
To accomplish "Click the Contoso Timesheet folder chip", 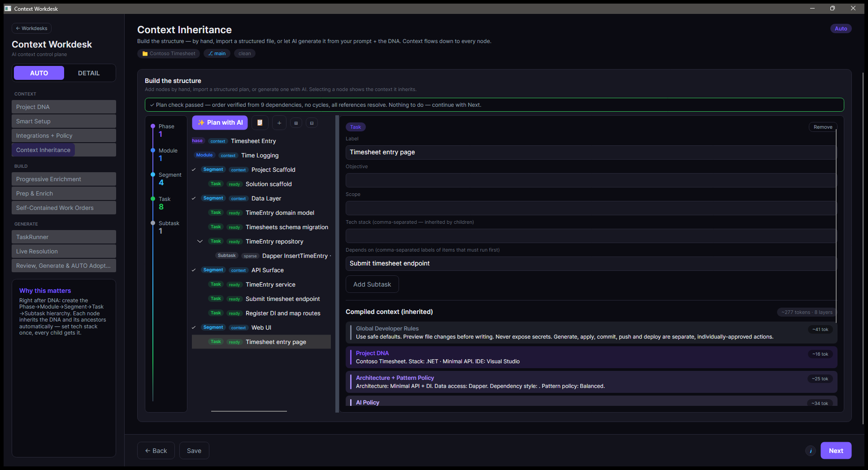I will [x=169, y=53].
